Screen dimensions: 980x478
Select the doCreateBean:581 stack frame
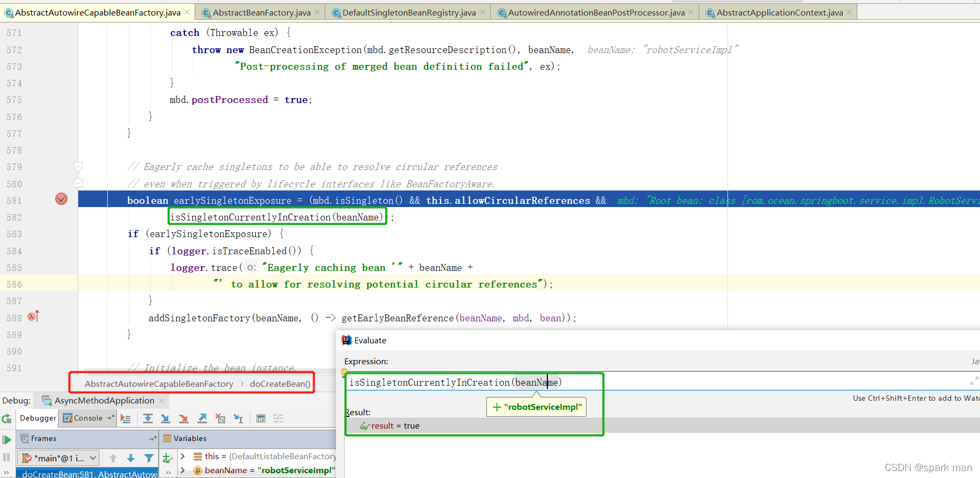point(87,474)
